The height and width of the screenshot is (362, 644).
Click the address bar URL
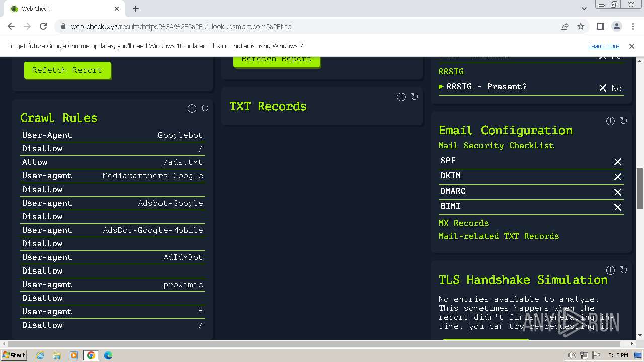181,27
